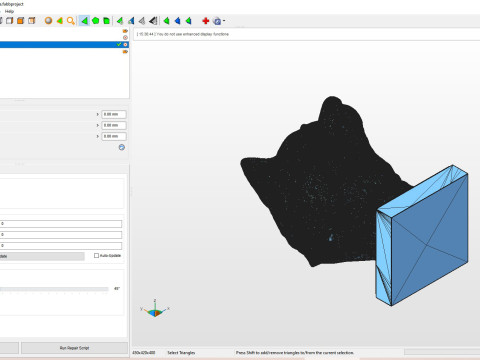This screenshot has height=360, width=480.
Task: Click the red plus repair icon
Action: [206, 21]
